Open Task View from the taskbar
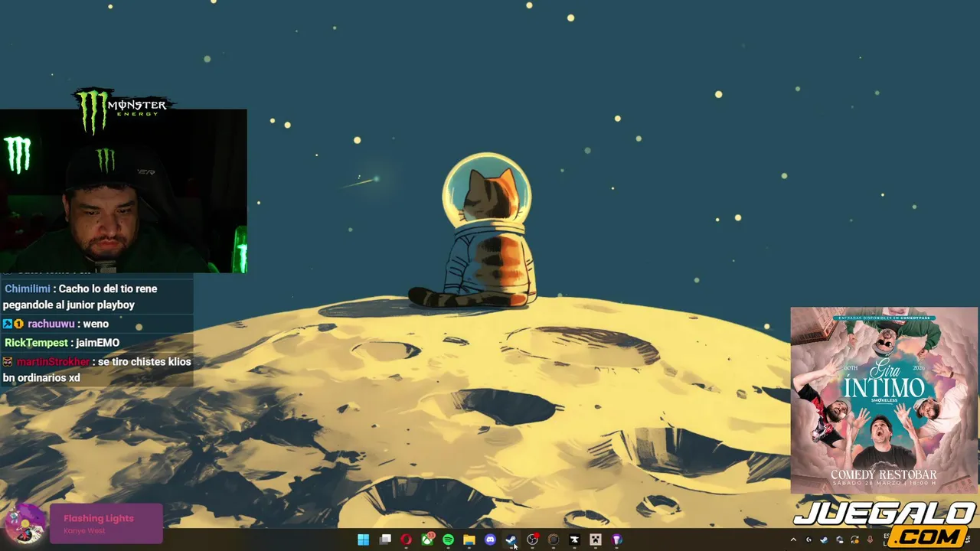Viewport: 980px width, 551px height. 385,540
